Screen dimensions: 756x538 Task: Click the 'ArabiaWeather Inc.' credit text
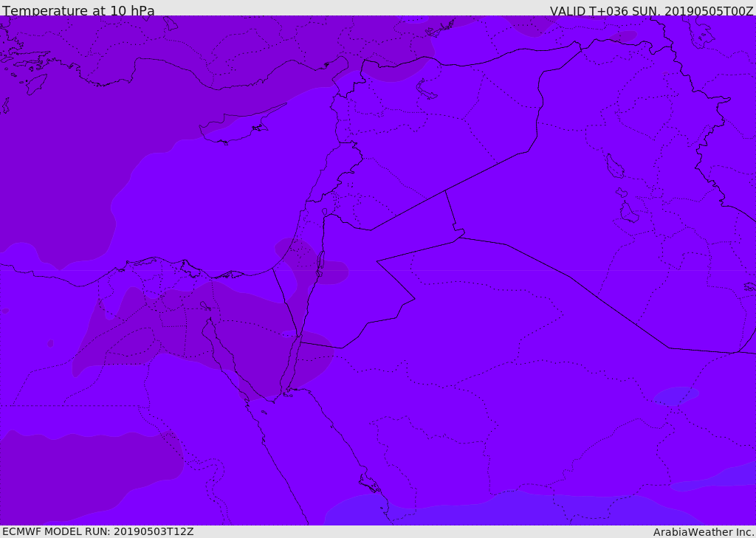click(704, 532)
